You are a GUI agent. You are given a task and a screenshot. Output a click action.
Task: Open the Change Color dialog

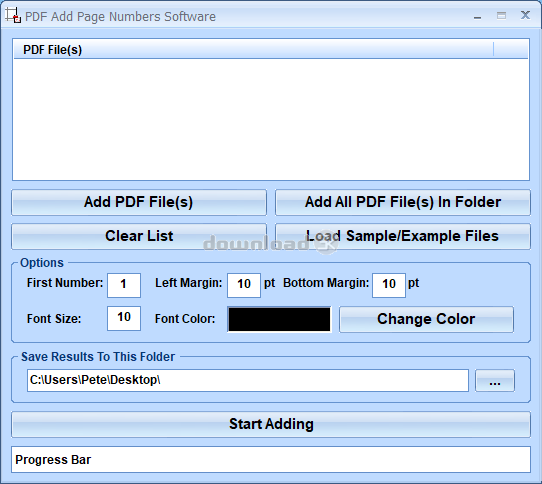(426, 319)
